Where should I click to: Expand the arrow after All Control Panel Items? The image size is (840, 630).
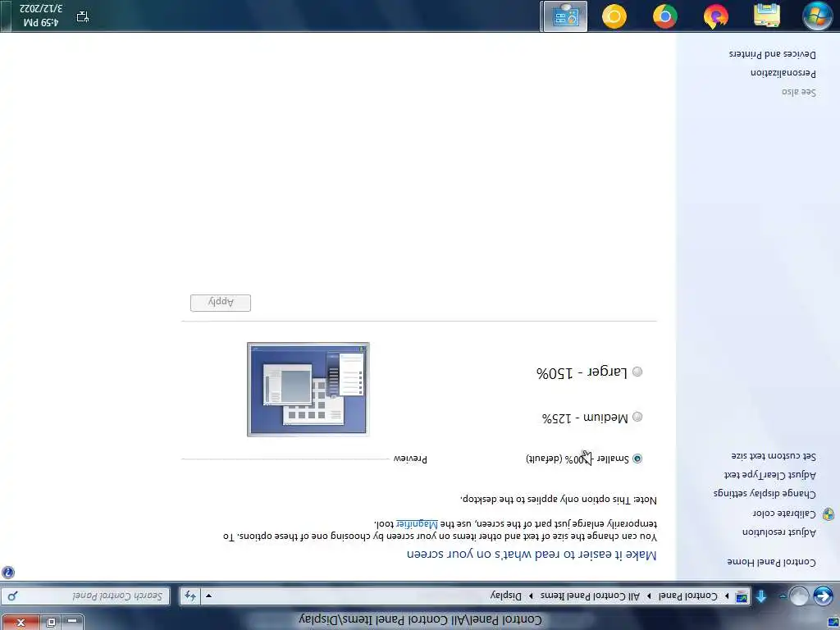(531, 596)
